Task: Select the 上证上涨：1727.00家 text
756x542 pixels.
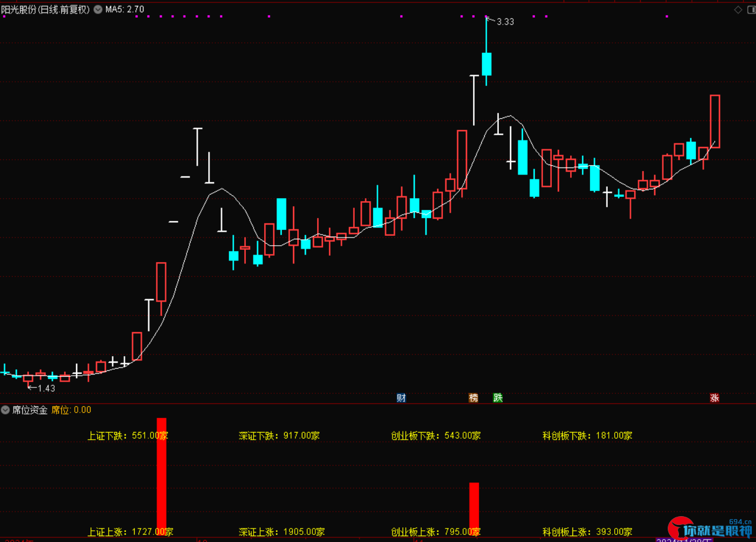Action: coord(131,532)
